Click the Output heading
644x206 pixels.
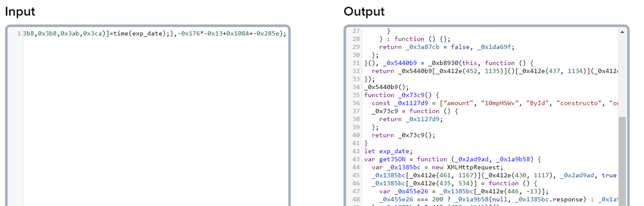pyautogui.click(x=364, y=12)
